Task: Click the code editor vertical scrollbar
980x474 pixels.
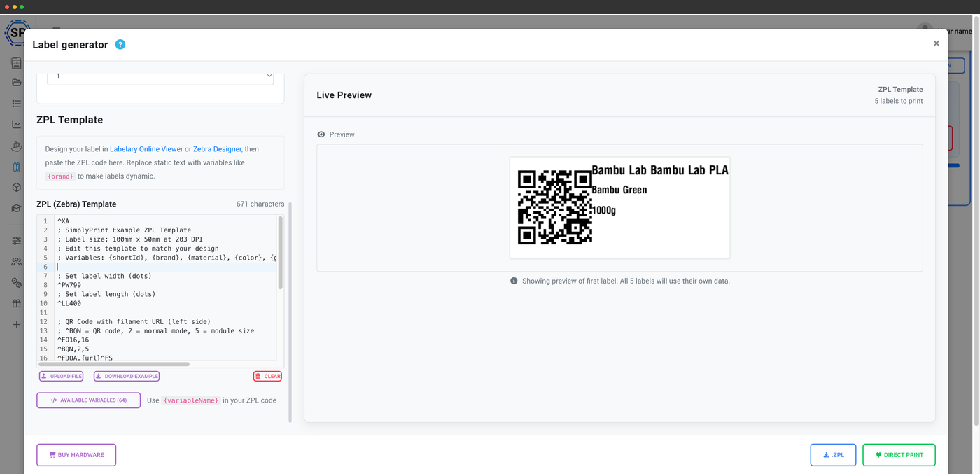Action: (281, 252)
